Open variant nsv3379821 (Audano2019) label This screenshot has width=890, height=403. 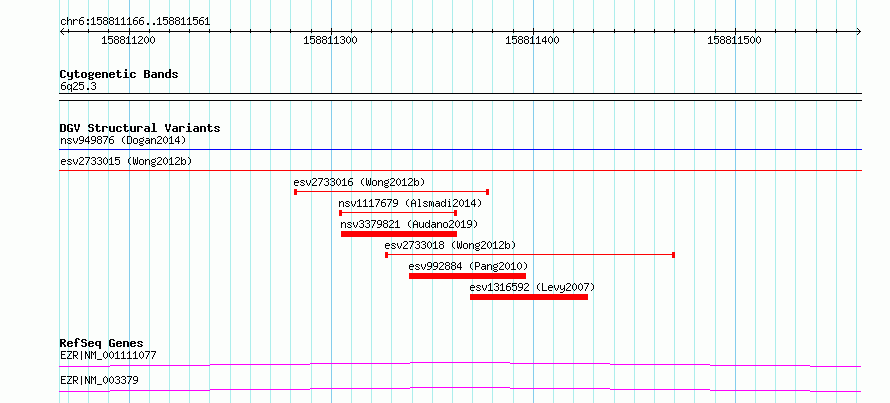(409, 224)
